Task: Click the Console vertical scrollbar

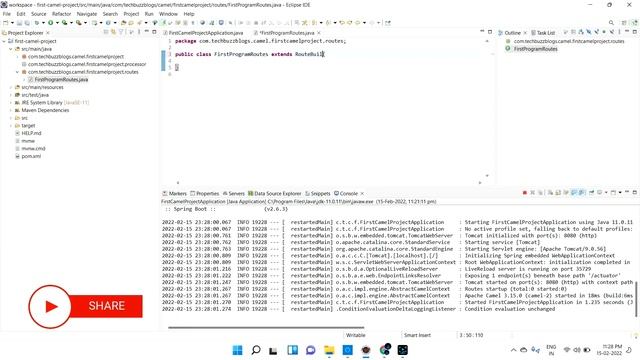Action: [x=636, y=298]
